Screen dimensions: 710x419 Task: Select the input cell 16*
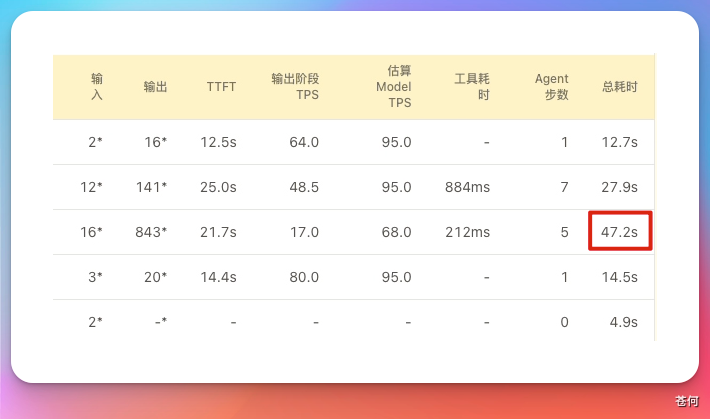(91, 232)
